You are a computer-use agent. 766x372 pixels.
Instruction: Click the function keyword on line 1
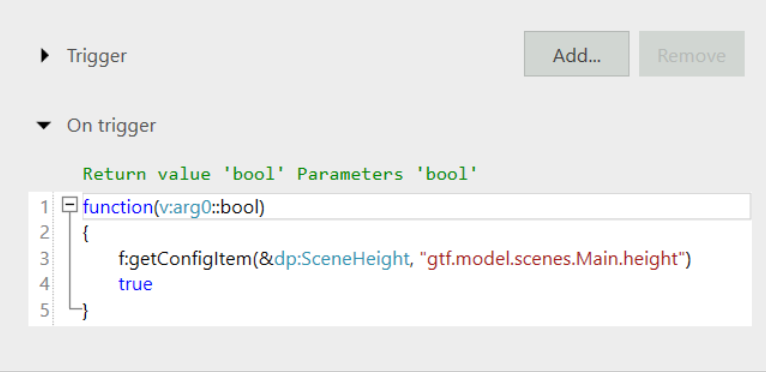(118, 207)
